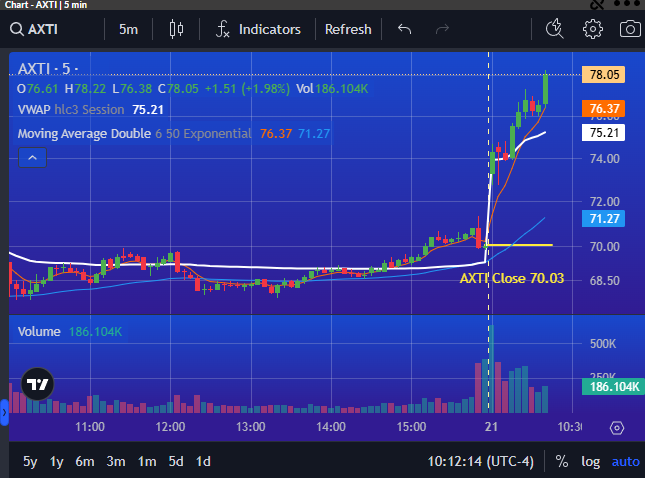Screen dimensions: 645x478
Task: Click the 74.00 price axis label
Action: click(604, 159)
